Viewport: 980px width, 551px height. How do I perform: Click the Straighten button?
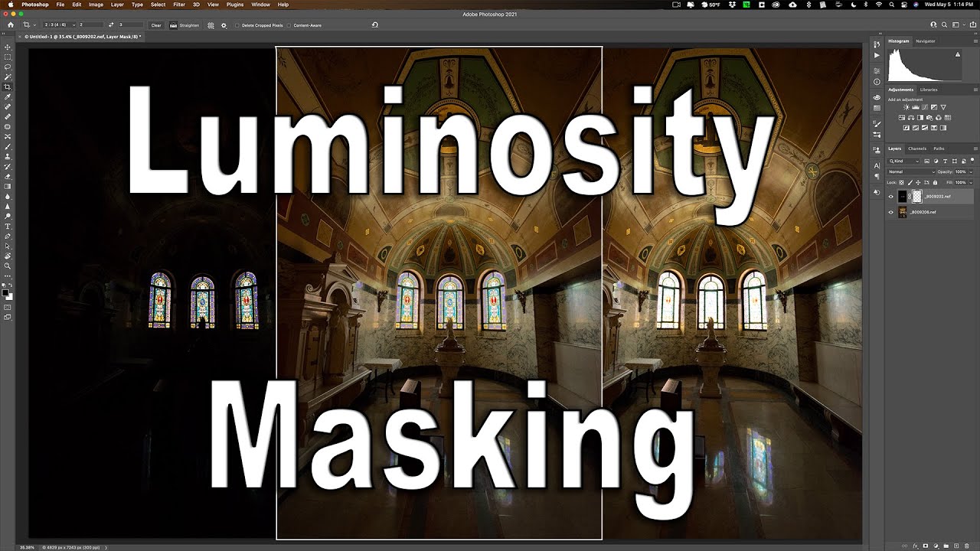[185, 25]
